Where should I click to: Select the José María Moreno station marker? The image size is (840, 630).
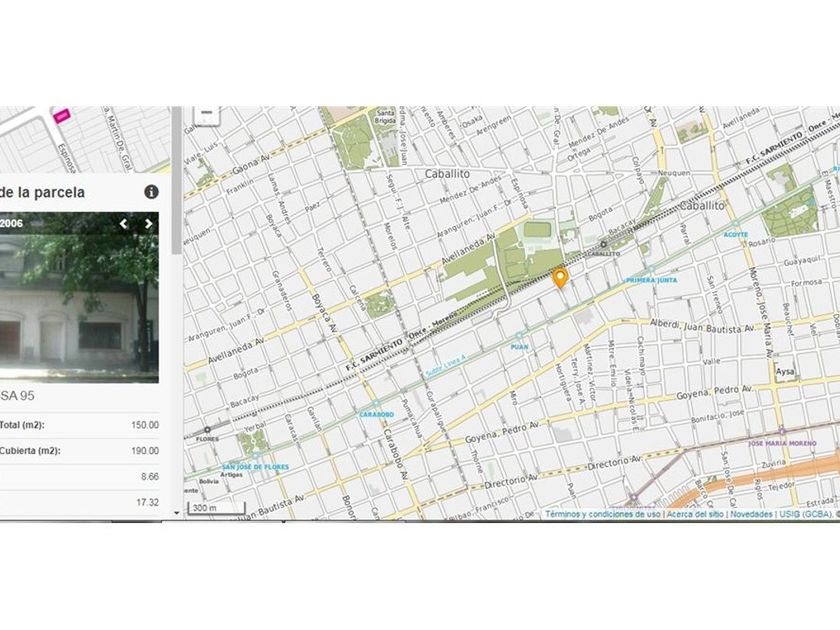[x=782, y=432]
